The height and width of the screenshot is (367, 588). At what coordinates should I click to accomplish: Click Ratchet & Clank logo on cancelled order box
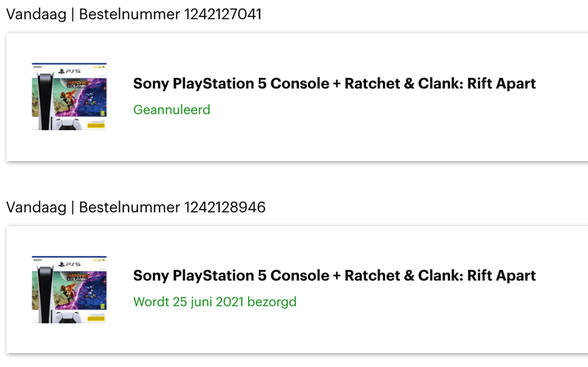coord(79,84)
